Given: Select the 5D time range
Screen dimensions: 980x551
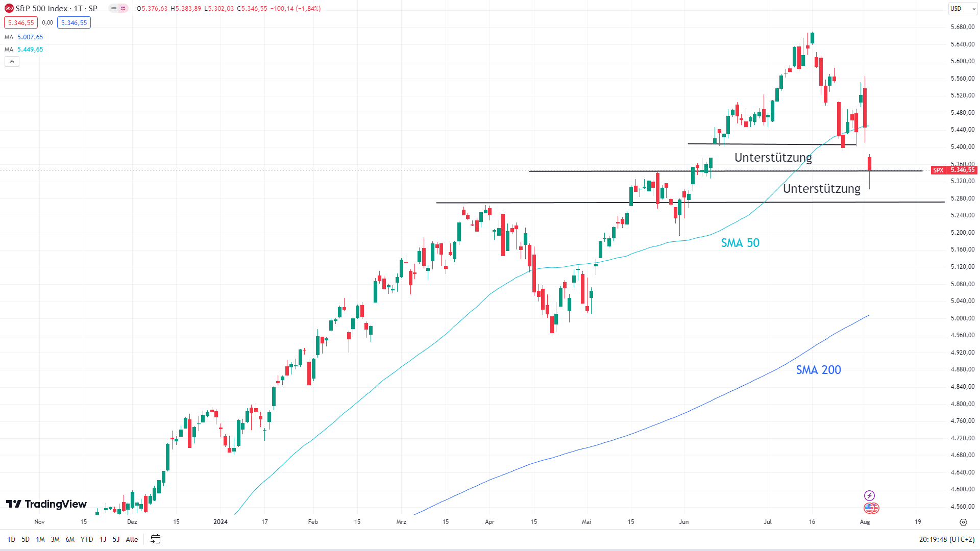Looking at the screenshot, I should [x=26, y=539].
